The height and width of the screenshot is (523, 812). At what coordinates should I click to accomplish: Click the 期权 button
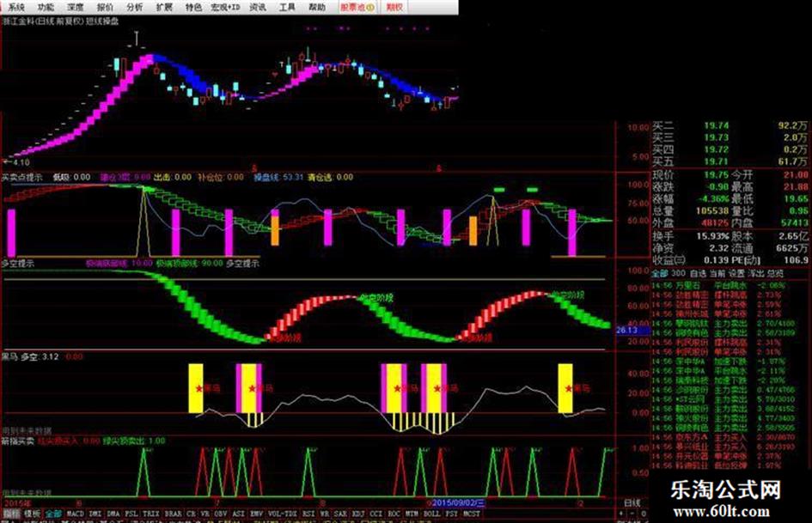coord(394,7)
